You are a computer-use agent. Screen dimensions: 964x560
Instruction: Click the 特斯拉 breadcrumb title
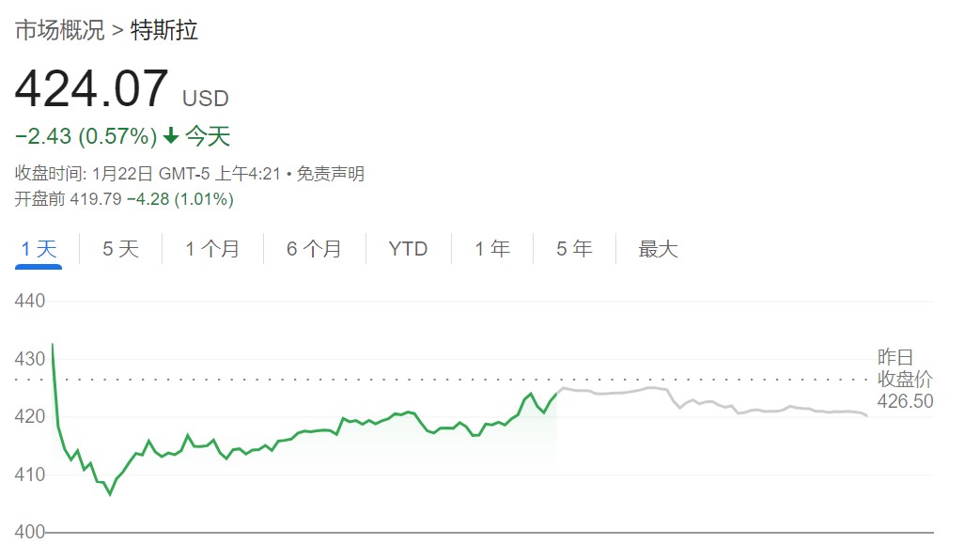pyautogui.click(x=164, y=30)
